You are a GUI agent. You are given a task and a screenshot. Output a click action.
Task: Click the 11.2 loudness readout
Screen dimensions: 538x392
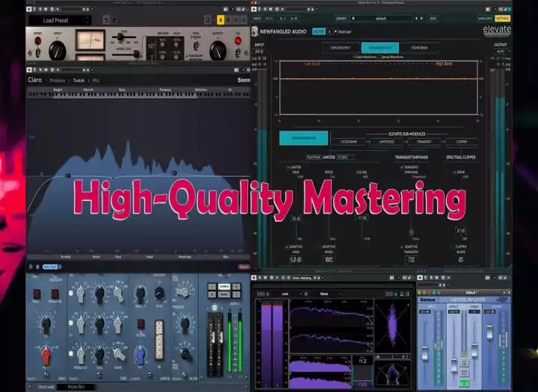(x=362, y=361)
